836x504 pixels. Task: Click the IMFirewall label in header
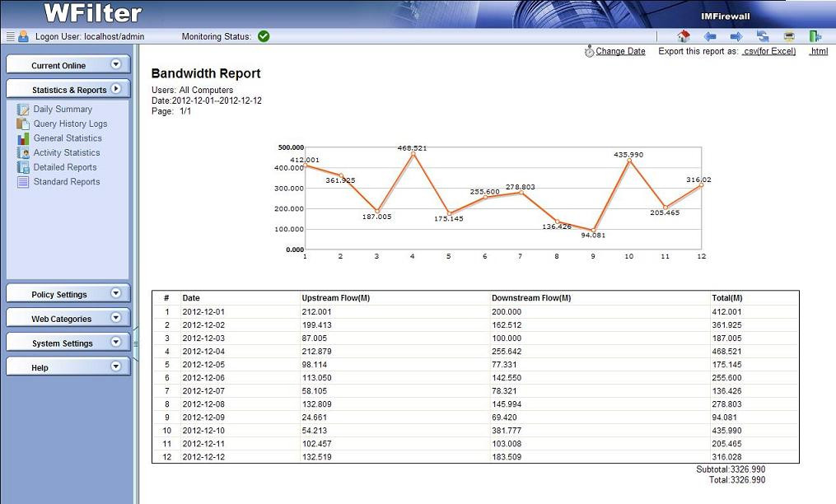(725, 16)
